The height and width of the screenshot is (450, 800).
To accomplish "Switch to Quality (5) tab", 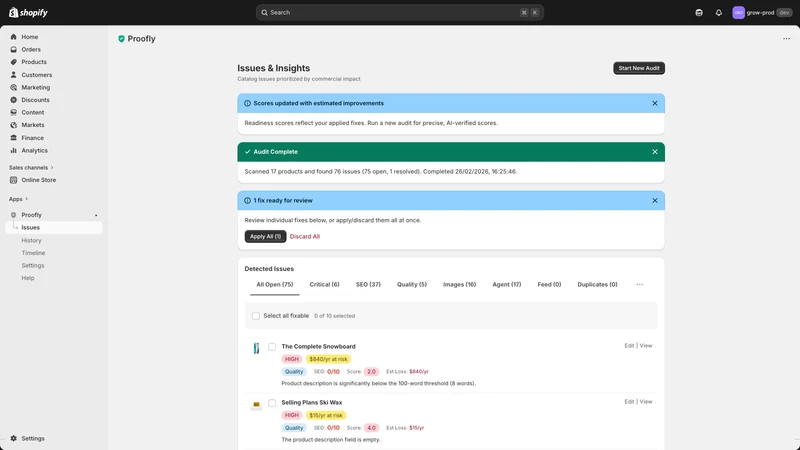I will (412, 285).
